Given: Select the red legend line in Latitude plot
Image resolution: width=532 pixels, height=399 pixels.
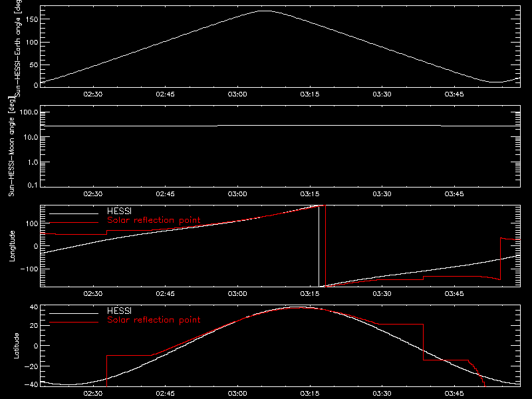Looking at the screenshot, I should pyautogui.click(x=74, y=323).
